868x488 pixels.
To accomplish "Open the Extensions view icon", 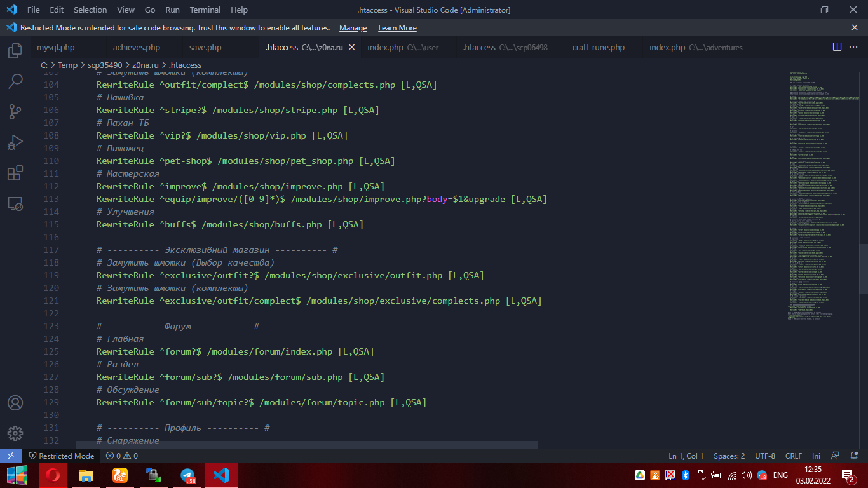I will tap(15, 173).
